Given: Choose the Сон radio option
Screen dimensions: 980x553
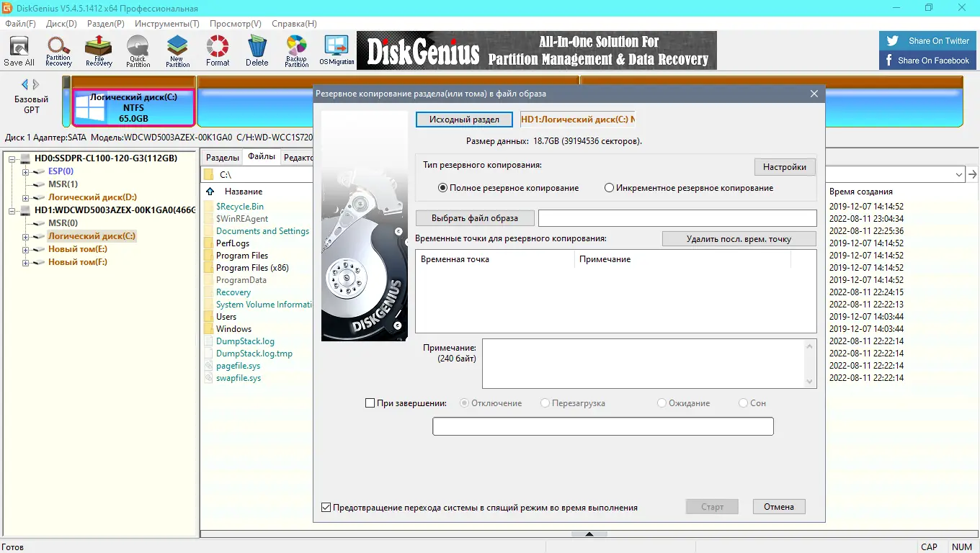Looking at the screenshot, I should 744,403.
